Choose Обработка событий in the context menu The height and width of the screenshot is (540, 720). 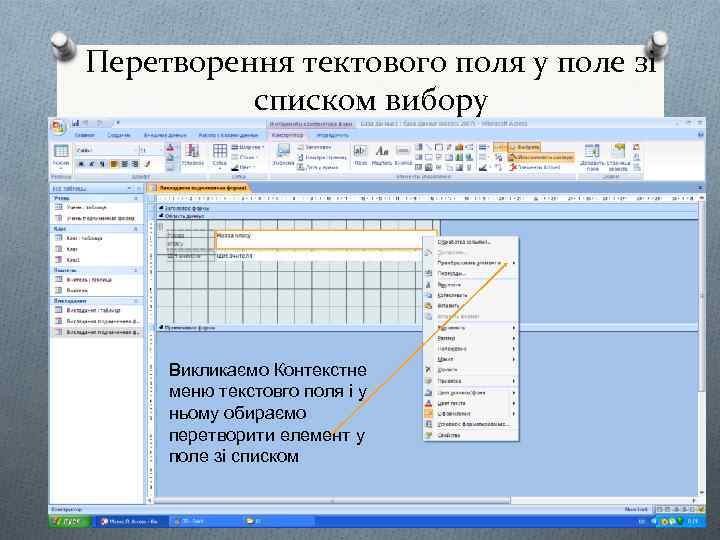point(471,242)
